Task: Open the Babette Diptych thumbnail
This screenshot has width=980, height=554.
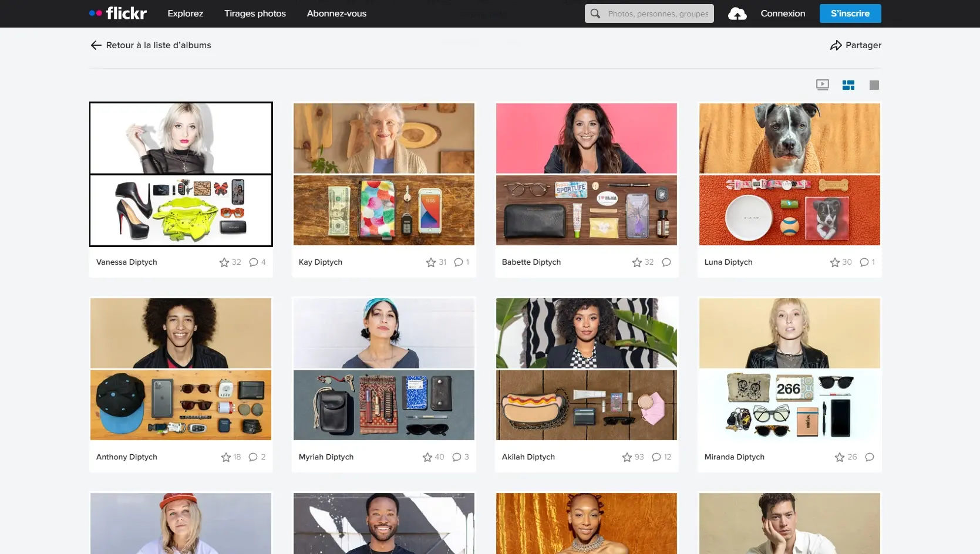Action: [587, 174]
